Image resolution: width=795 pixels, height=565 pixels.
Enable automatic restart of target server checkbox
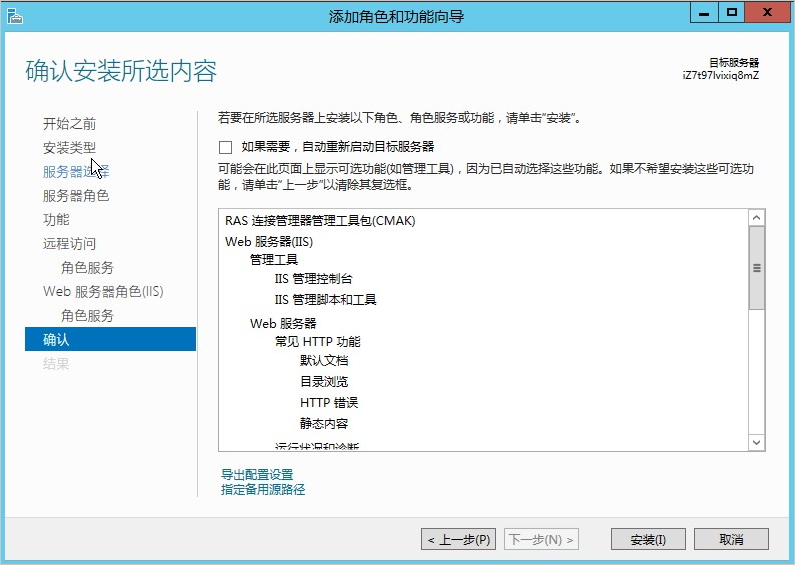click(x=225, y=147)
